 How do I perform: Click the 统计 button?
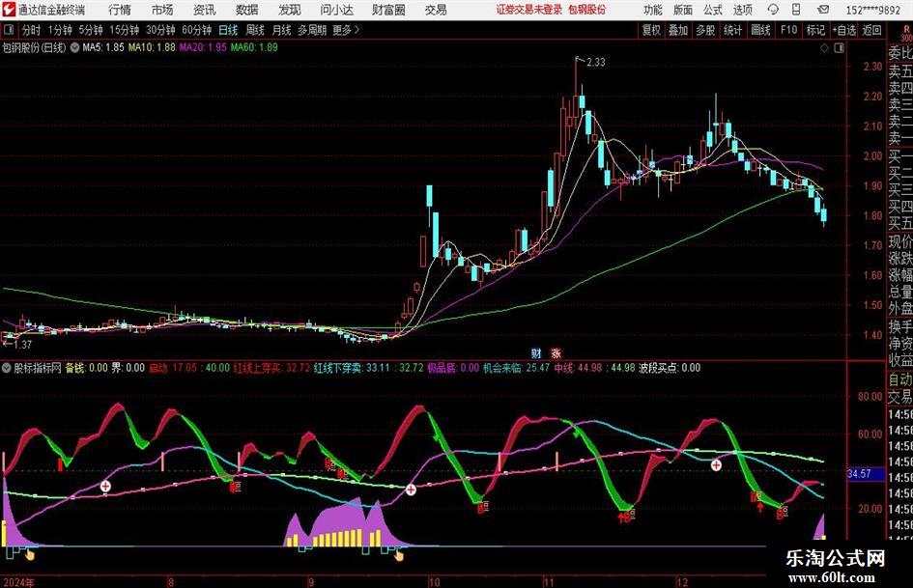click(732, 30)
